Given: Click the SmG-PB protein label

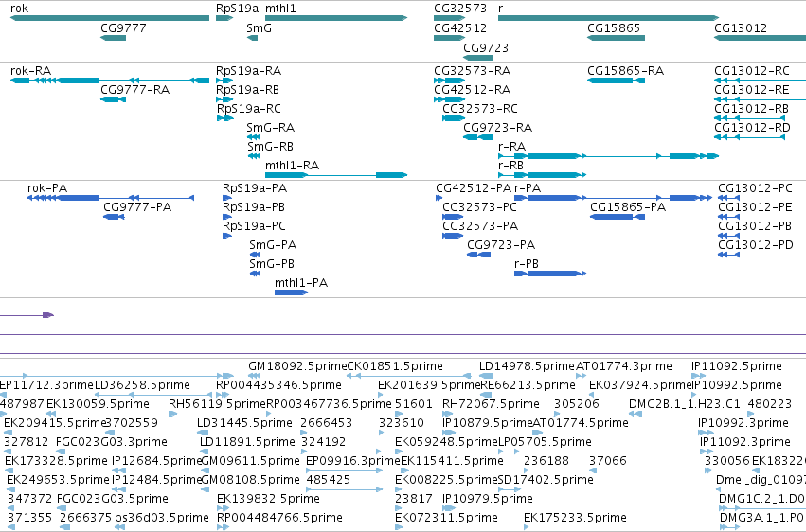Looking at the screenshot, I should pos(272,263).
